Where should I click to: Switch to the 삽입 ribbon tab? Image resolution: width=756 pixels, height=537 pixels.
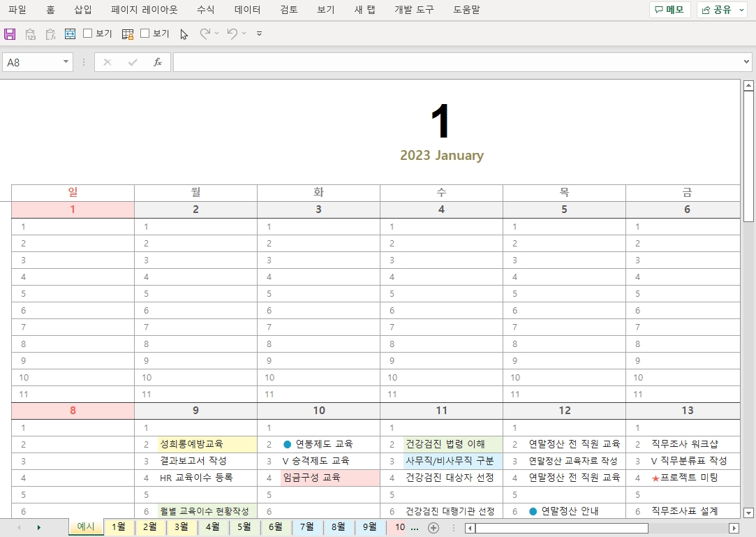(x=83, y=10)
